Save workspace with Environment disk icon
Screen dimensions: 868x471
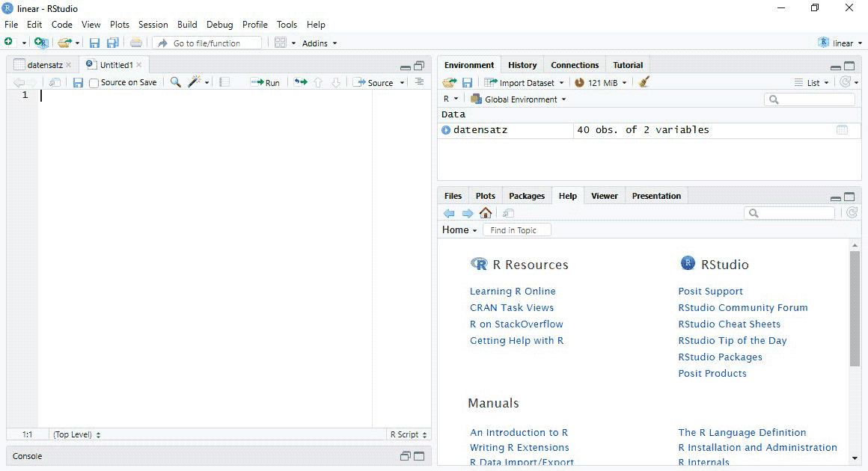tap(467, 82)
